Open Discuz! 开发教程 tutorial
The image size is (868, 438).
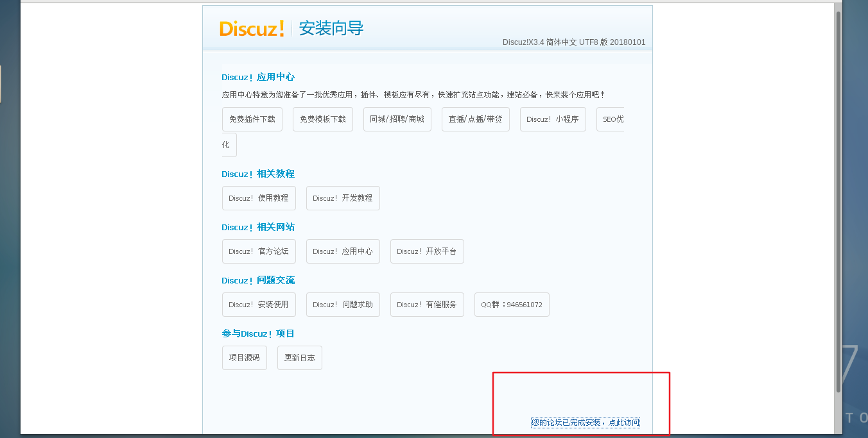point(343,198)
